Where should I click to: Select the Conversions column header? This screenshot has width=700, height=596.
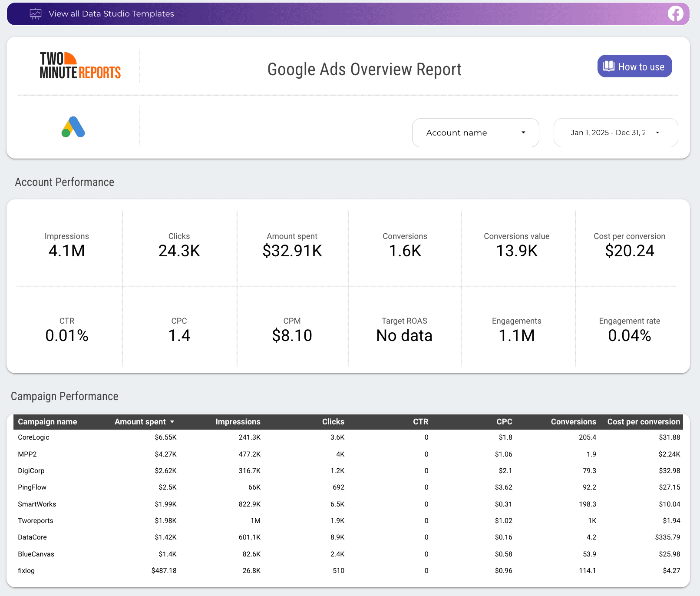tap(573, 421)
